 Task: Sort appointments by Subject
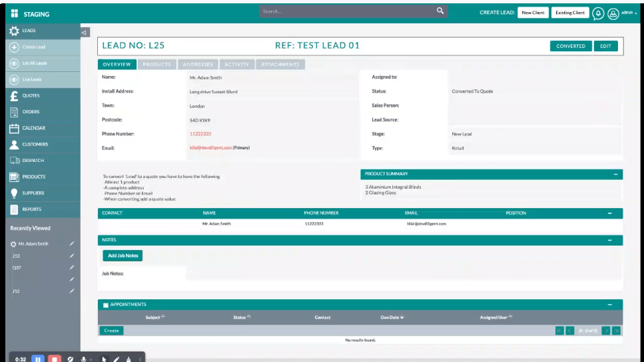point(155,317)
